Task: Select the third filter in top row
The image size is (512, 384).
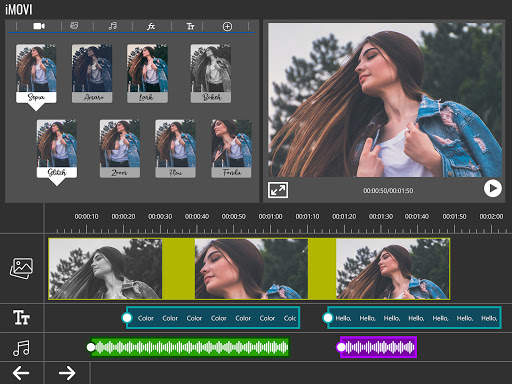Action: (x=147, y=73)
